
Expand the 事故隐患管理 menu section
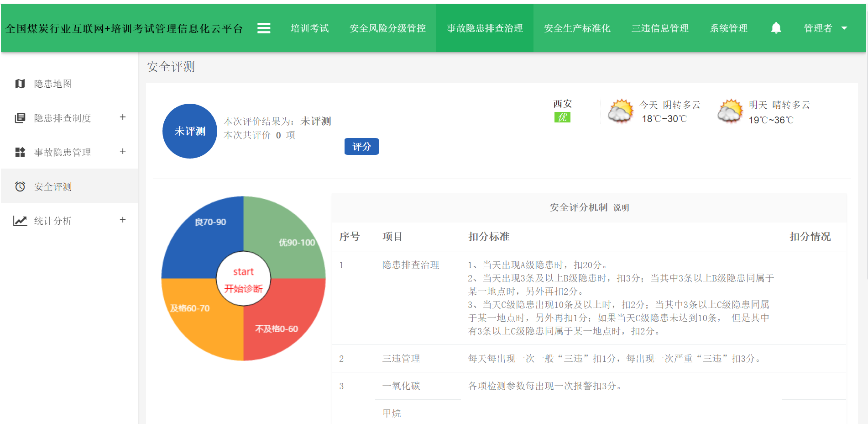tap(122, 151)
